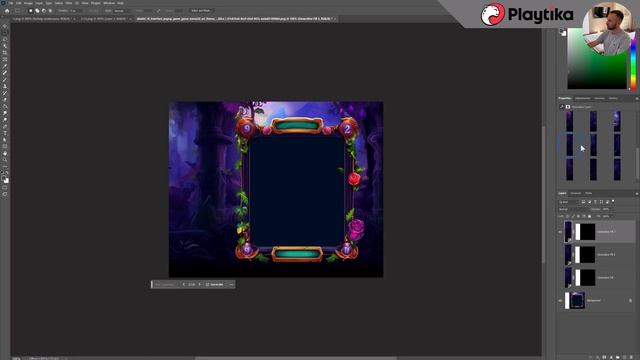
Task: Select the top-right variation thumbnail in Properties
Action: [x=617, y=122]
